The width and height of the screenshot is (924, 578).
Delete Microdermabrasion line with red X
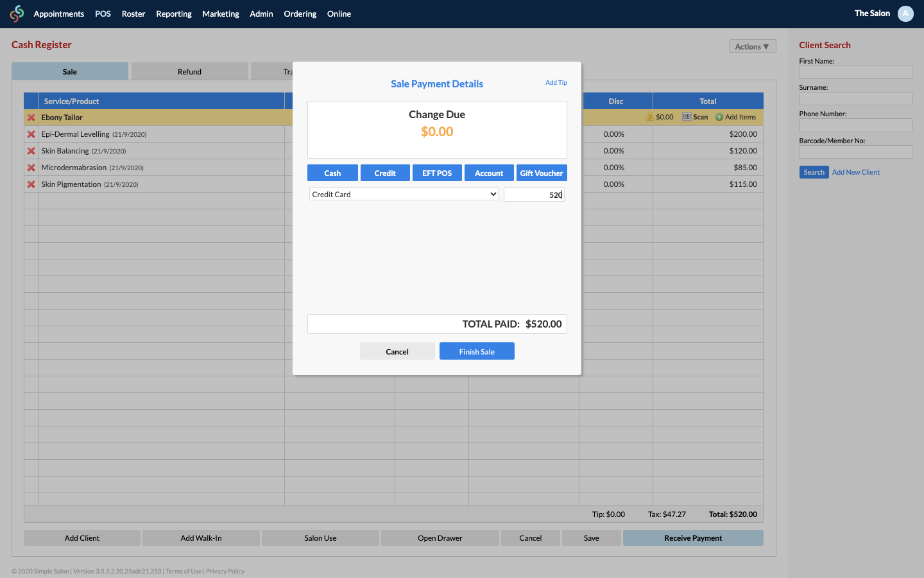point(31,168)
